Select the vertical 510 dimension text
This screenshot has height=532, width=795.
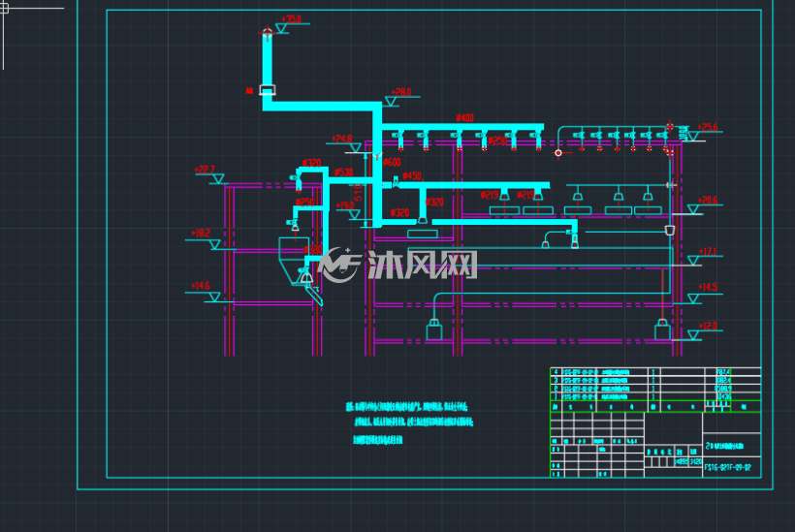pyautogui.click(x=358, y=193)
